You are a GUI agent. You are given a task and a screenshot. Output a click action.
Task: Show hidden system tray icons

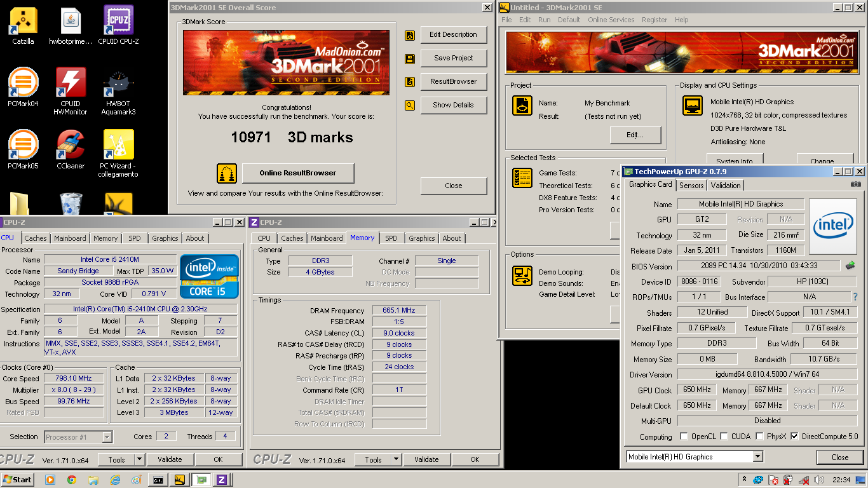(744, 479)
